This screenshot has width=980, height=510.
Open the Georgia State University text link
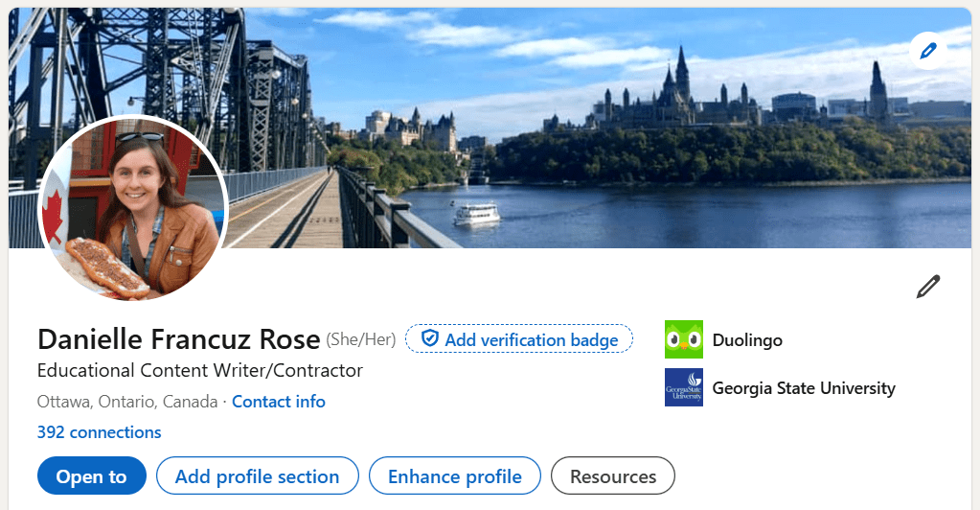click(803, 388)
